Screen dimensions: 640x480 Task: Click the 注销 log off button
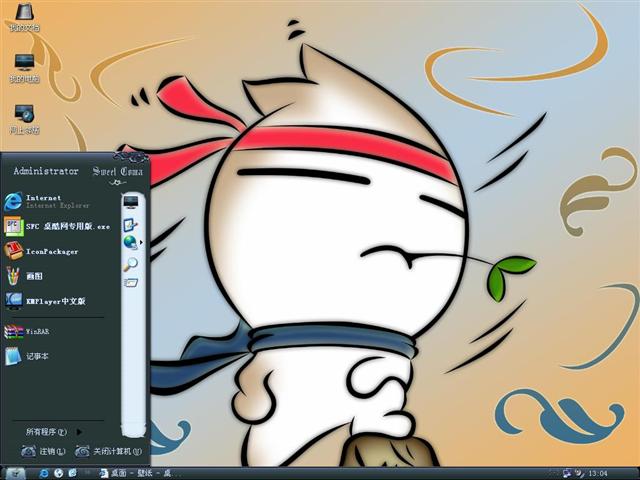point(43,451)
